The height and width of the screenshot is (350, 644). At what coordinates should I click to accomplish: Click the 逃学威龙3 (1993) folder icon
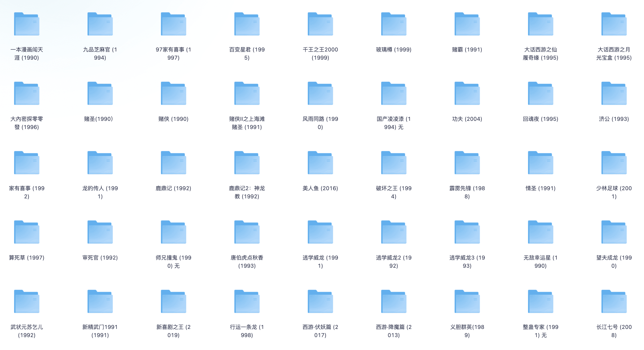pos(467,232)
